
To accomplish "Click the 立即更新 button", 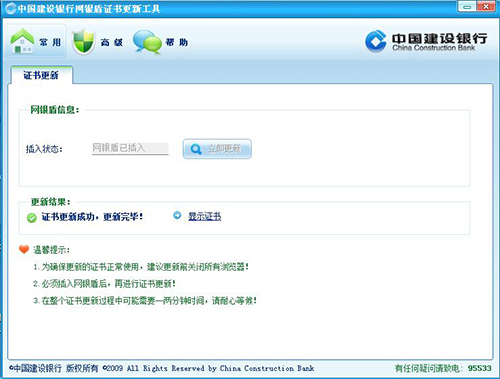I will point(217,149).
